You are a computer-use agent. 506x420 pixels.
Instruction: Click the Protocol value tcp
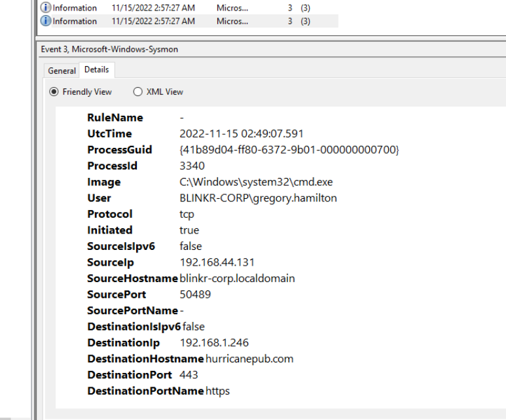pyautogui.click(x=187, y=214)
